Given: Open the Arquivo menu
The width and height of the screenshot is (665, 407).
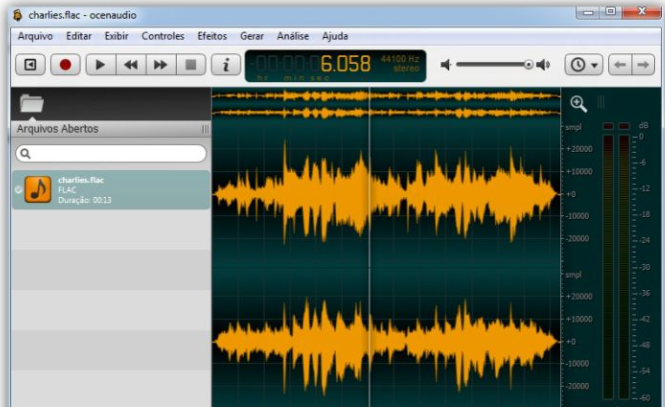Looking at the screenshot, I should [x=35, y=36].
